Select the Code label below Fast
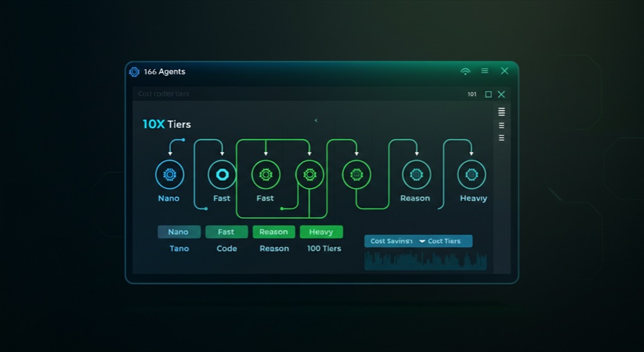 [x=227, y=249]
